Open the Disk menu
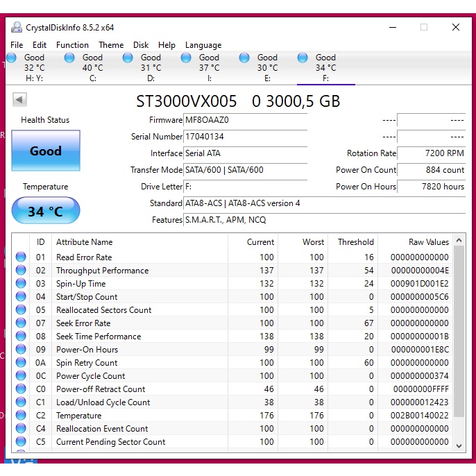This screenshot has height=476, width=476. pyautogui.click(x=141, y=45)
